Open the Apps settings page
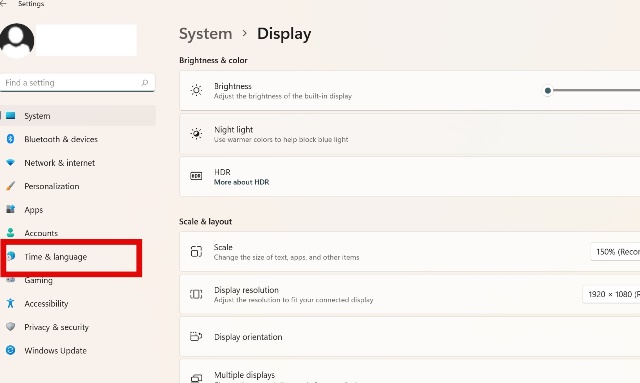This screenshot has width=640, height=383. coord(78,209)
